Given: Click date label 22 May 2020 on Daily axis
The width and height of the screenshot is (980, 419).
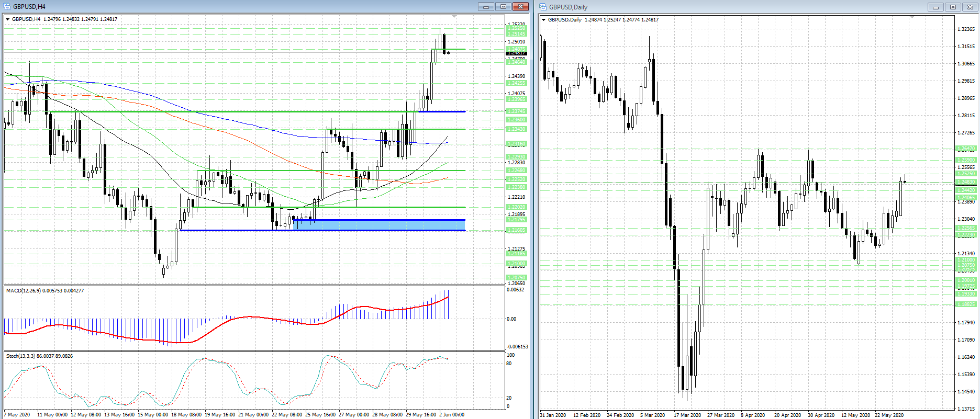Looking at the screenshot, I should [x=889, y=415].
